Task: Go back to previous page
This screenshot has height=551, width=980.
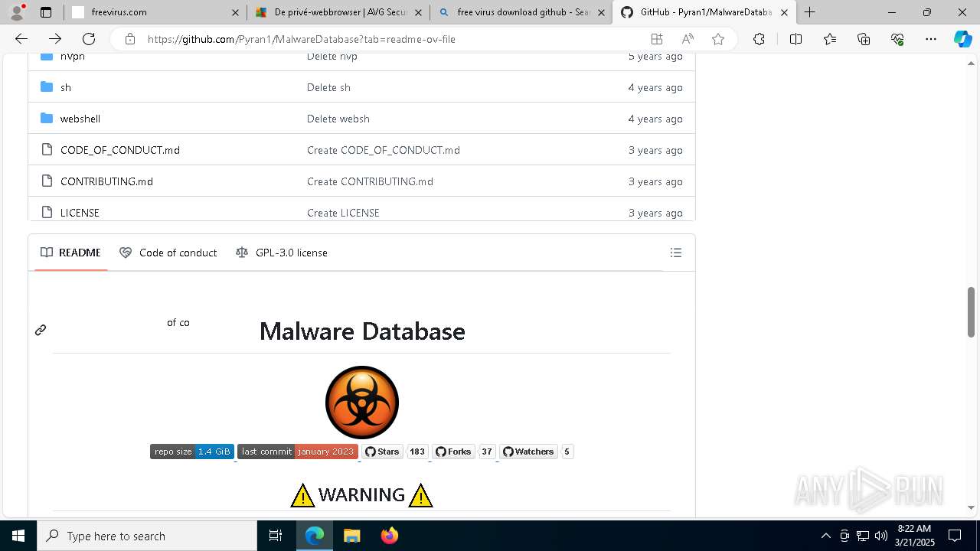Action: [x=21, y=39]
